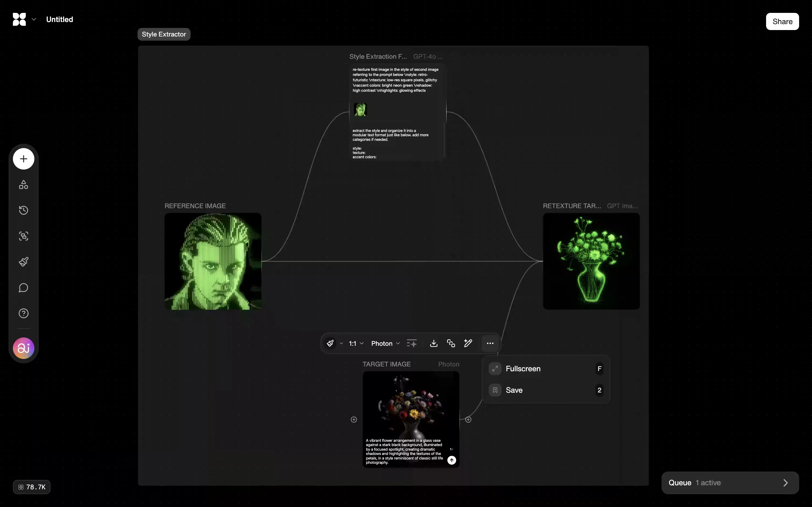Expand the Queue panel arrow
This screenshot has height=507, width=812.
tap(785, 483)
